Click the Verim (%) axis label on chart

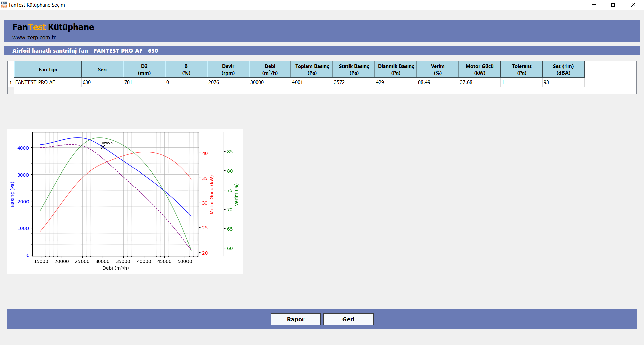236,195
